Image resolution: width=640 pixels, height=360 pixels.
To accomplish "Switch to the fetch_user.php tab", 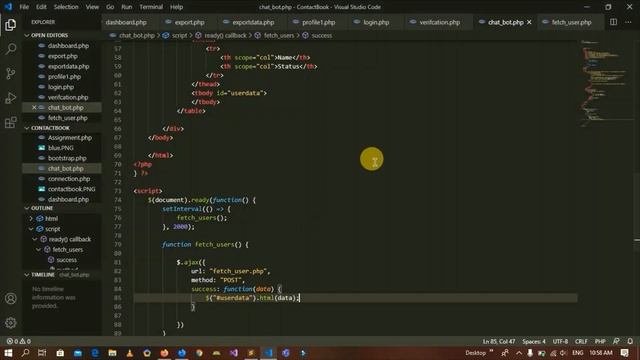I will [571, 22].
